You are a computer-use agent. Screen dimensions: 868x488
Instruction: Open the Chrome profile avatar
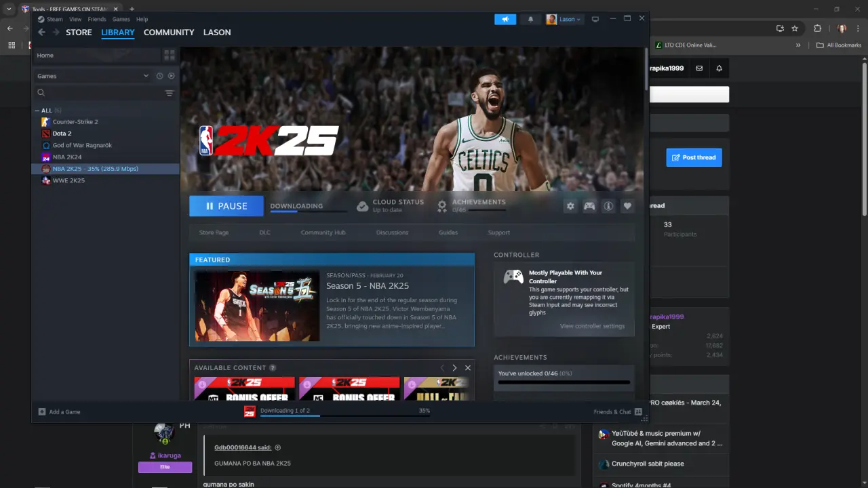842,28
